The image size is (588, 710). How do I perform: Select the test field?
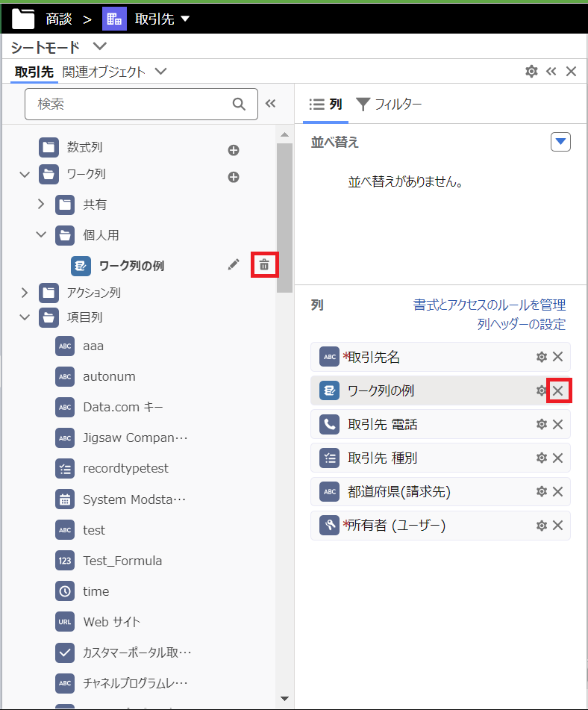click(x=94, y=530)
